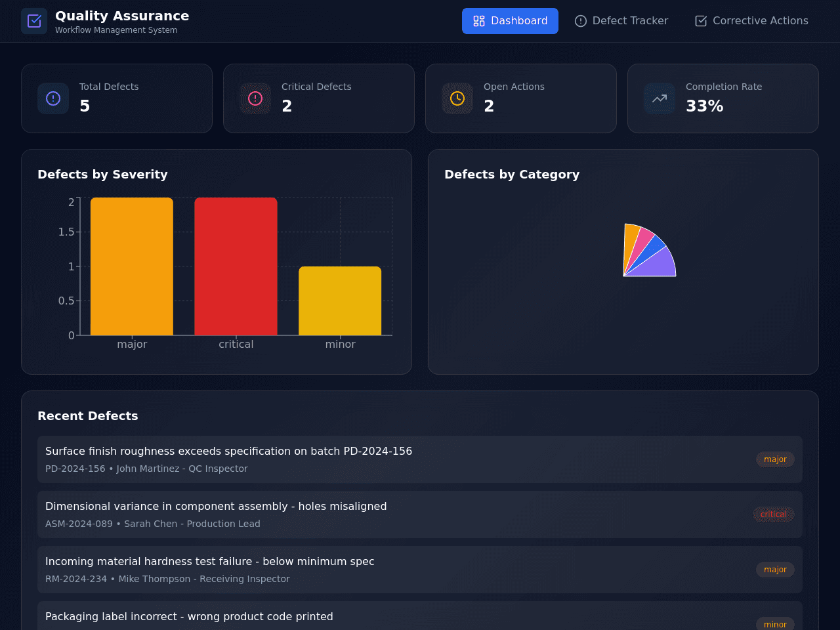Open the Dimensional variance defect row

click(x=420, y=514)
